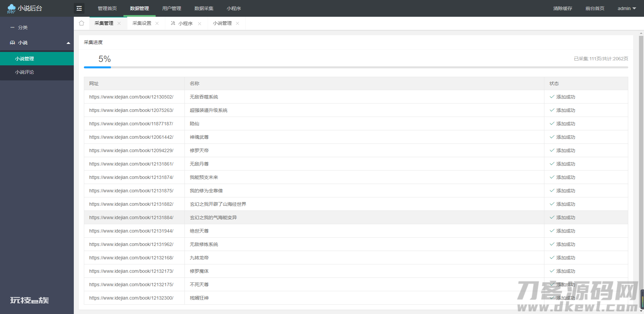Open 管理首页 in top navigation

coord(107,8)
